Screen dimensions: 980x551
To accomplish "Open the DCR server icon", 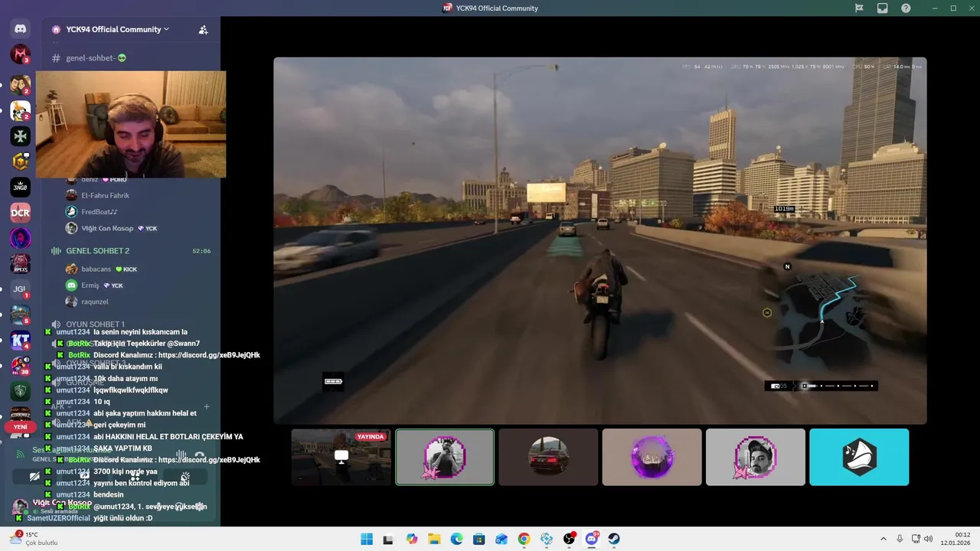I will [20, 213].
